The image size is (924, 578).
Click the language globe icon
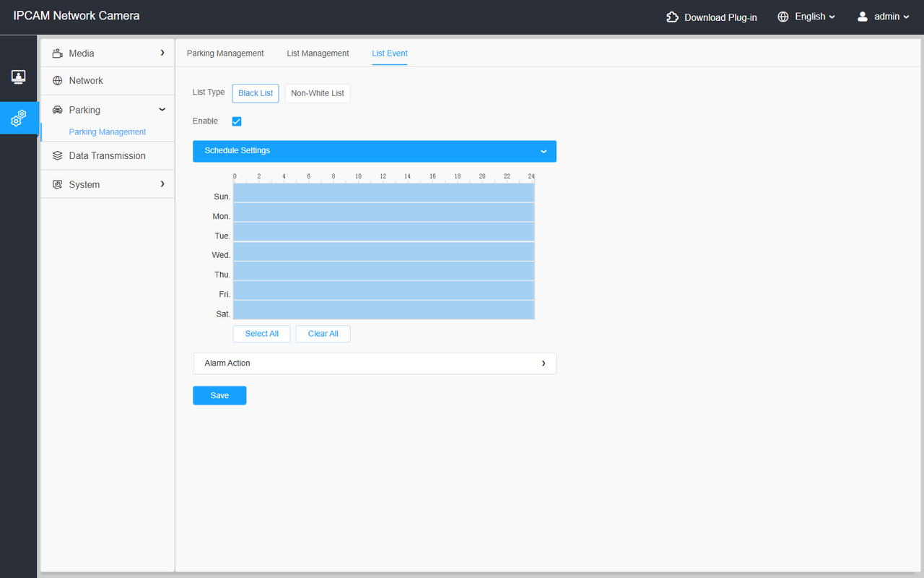pos(783,17)
